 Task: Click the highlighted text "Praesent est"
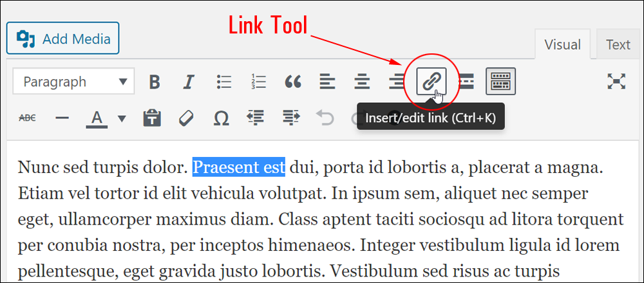239,167
